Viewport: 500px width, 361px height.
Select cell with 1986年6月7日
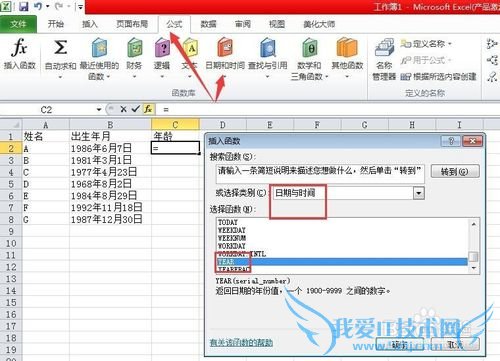tap(110, 148)
